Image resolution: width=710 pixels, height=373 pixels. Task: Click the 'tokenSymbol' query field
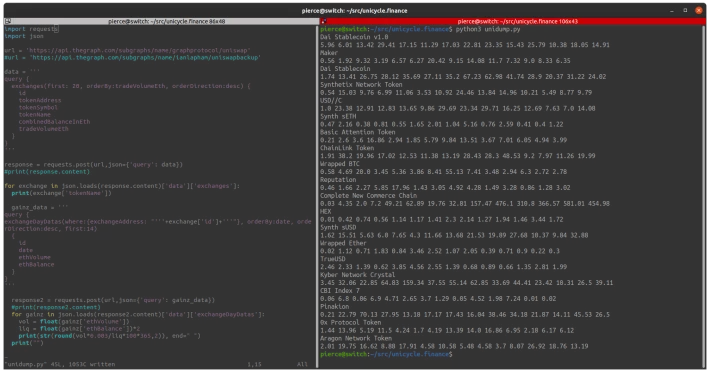click(38, 108)
